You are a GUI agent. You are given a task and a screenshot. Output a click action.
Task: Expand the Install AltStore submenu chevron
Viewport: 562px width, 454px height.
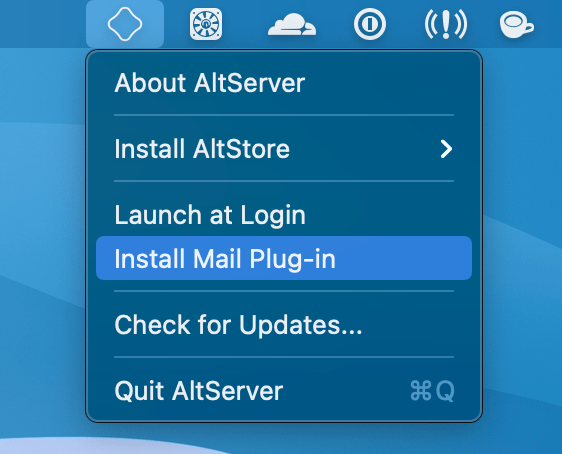pos(446,149)
